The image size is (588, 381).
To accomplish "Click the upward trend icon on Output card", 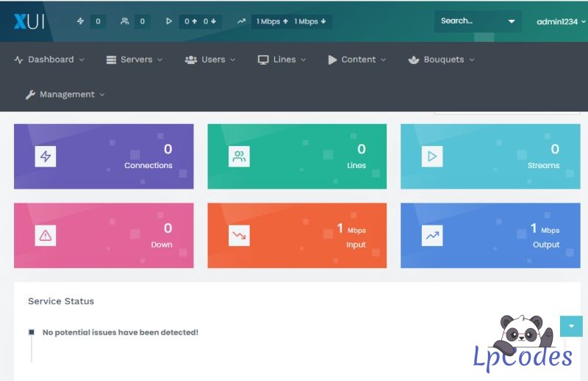I will (432, 236).
